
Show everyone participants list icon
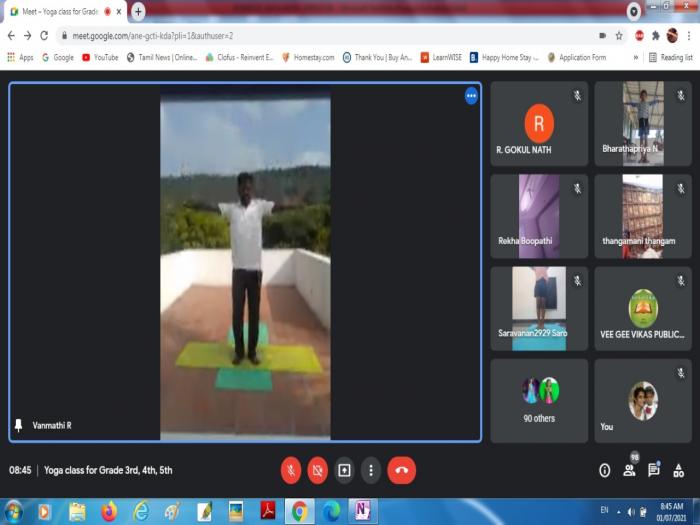click(629, 470)
